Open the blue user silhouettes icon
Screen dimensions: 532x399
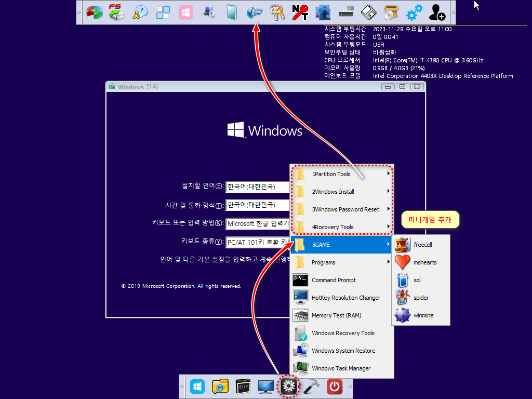pos(323,12)
